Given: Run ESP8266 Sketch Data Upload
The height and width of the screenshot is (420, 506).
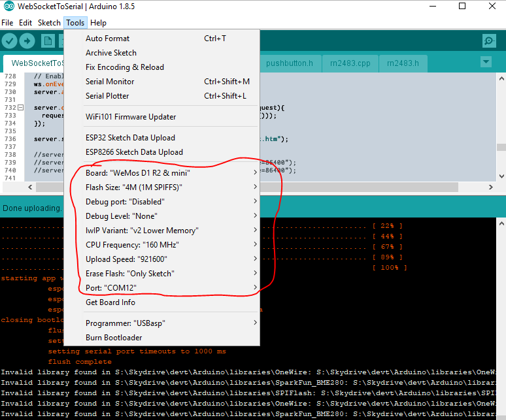Looking at the screenshot, I should (x=161, y=152).
